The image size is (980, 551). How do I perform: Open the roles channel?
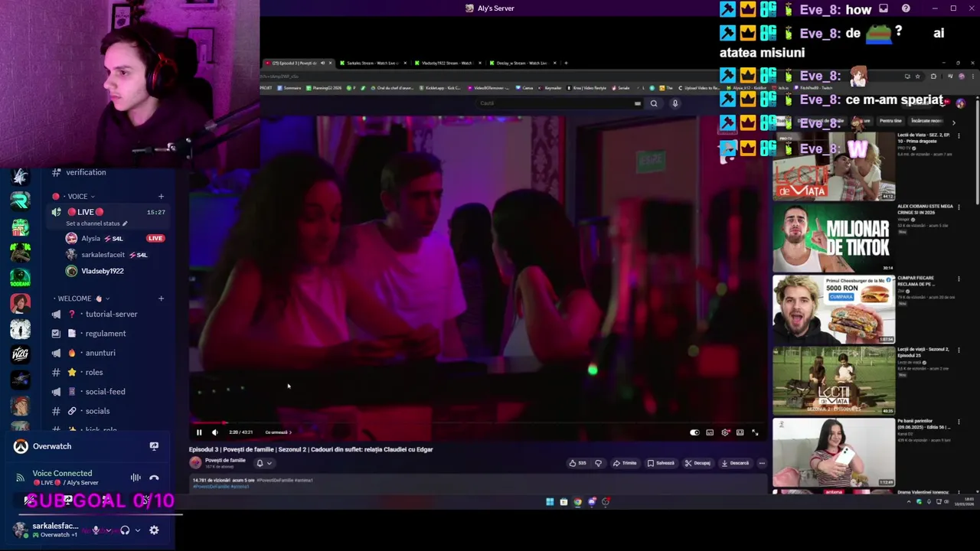[x=93, y=373]
